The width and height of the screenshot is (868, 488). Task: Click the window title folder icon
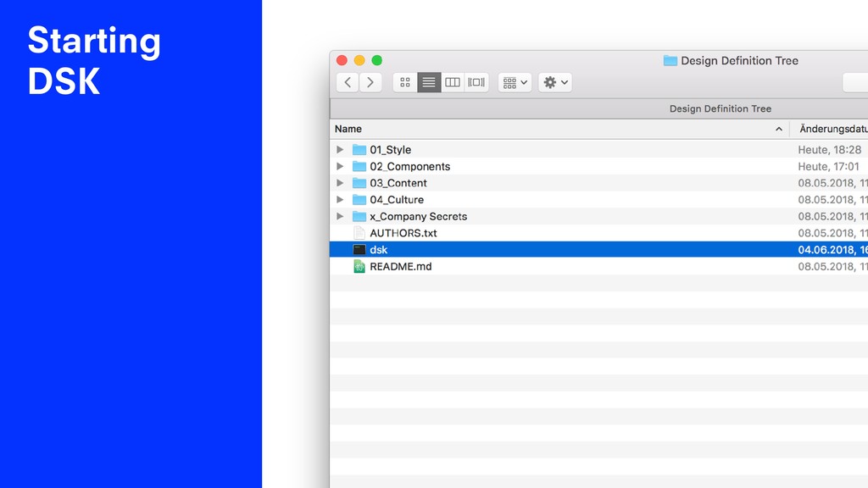(x=670, y=60)
